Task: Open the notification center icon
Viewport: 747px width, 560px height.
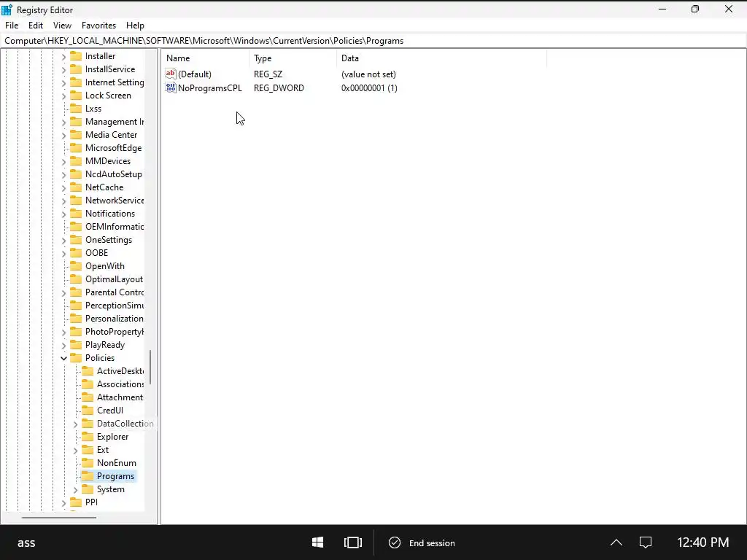Action: 646,542
